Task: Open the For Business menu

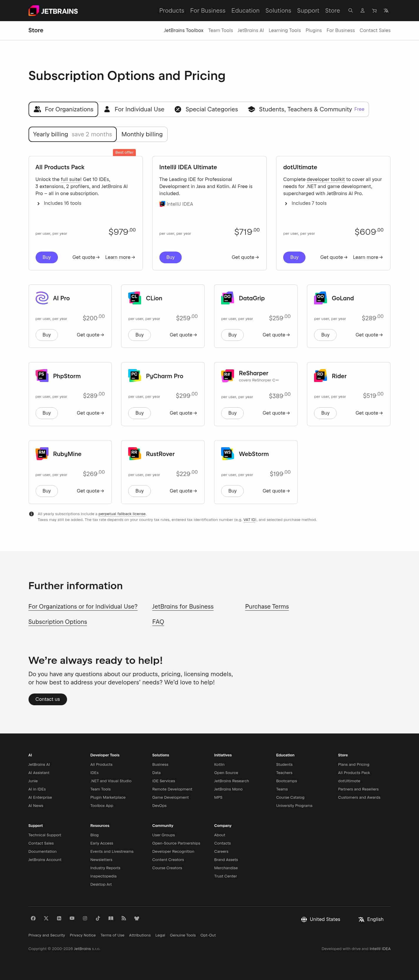Action: (208, 11)
